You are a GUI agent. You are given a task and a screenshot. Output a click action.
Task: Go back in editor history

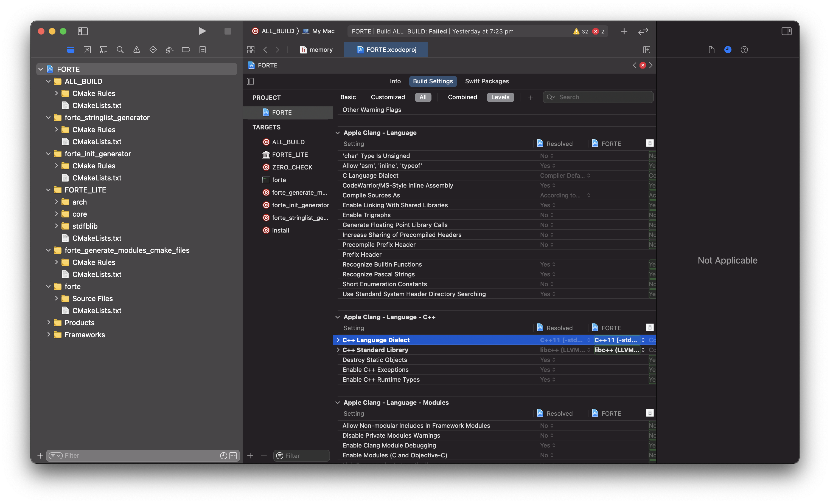(265, 50)
